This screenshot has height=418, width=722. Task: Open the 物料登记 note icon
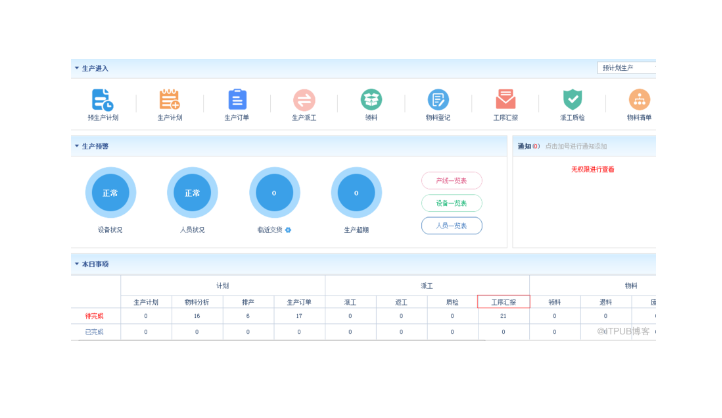pos(438,99)
